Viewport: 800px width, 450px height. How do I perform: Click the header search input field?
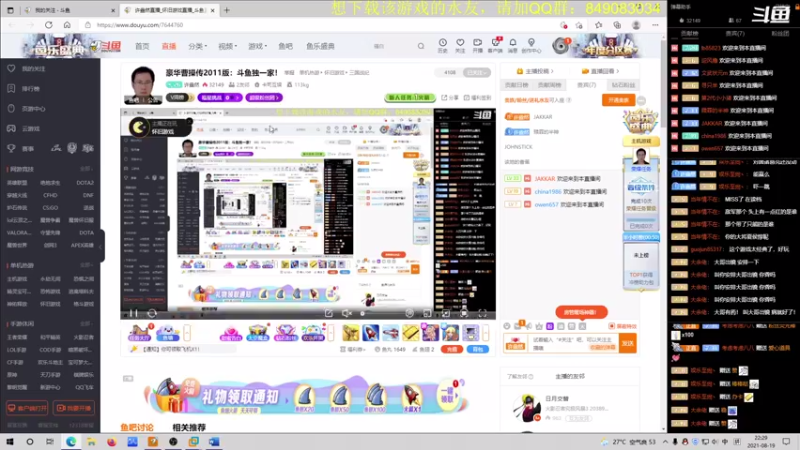(393, 46)
